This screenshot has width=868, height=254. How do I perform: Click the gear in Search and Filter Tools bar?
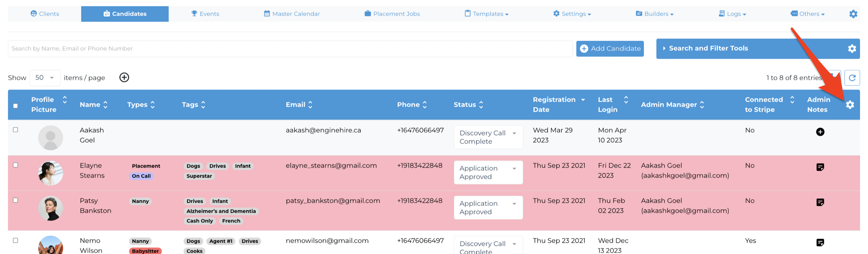tap(852, 49)
